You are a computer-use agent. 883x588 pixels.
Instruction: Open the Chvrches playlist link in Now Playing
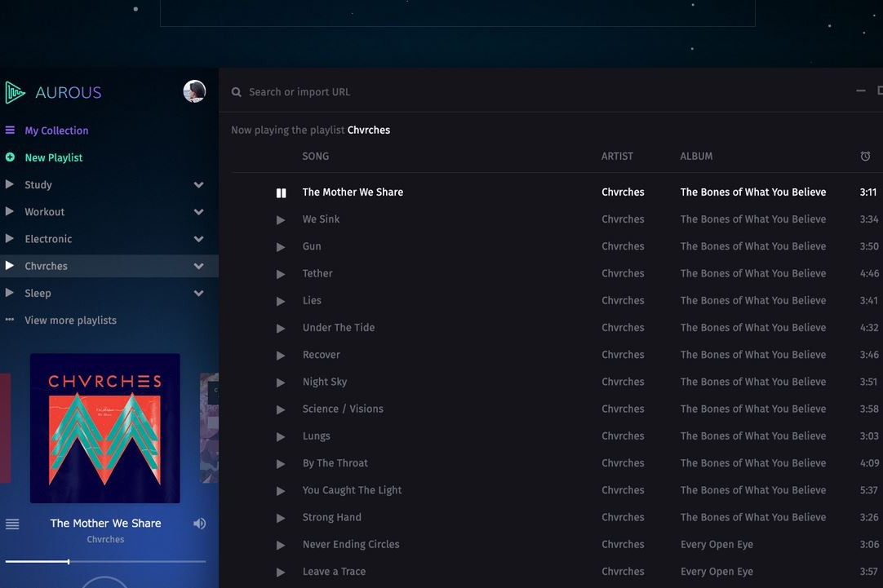(x=369, y=130)
